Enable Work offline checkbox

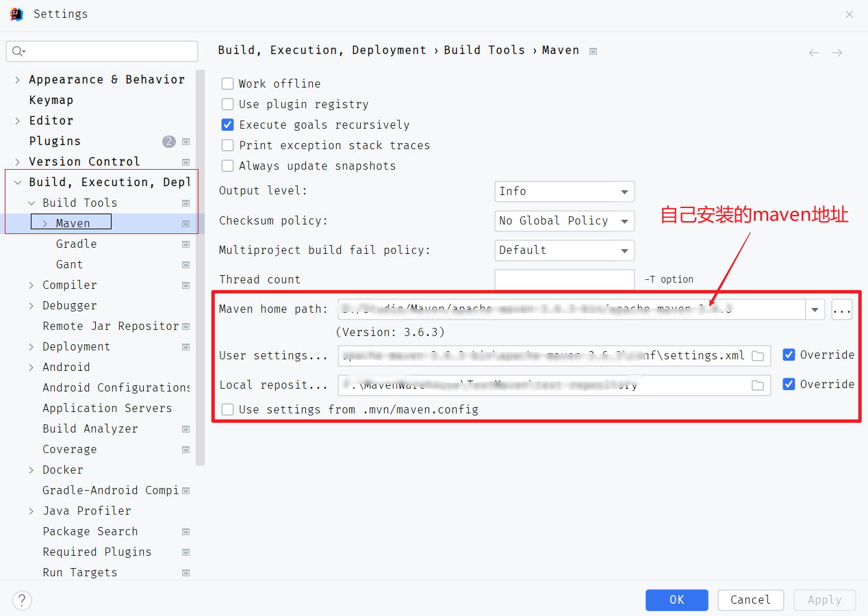pos(227,84)
